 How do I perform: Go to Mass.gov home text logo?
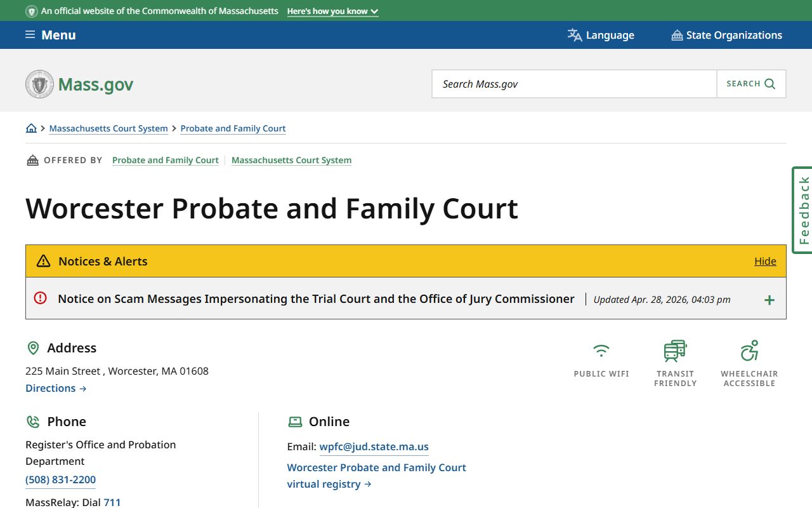(x=96, y=84)
